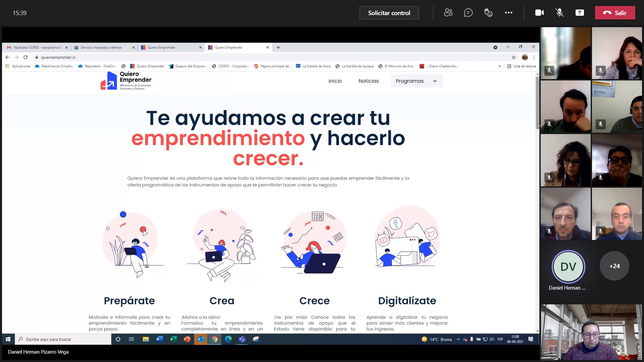This screenshot has height=362, width=644.
Task: Click the Crea section heading
Action: 222,301
